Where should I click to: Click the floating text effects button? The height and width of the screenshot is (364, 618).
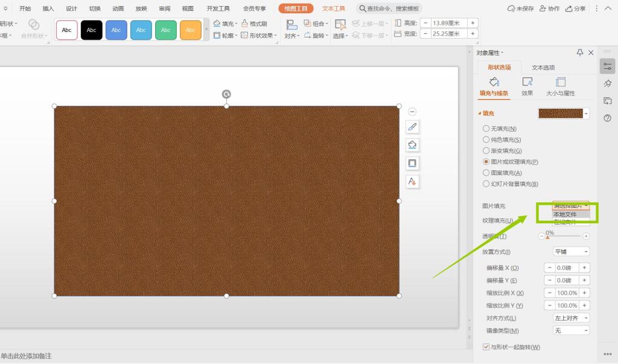click(412, 182)
